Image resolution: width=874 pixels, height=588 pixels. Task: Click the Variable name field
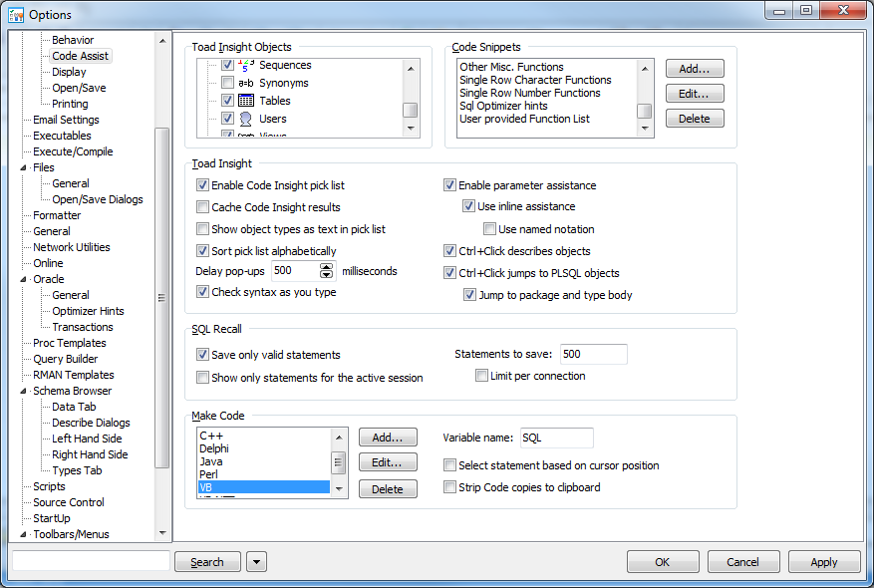pyautogui.click(x=557, y=438)
